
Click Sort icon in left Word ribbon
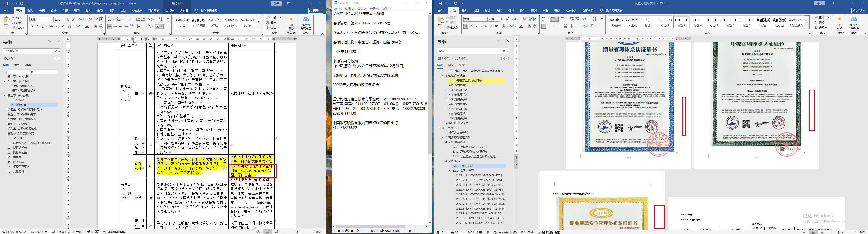pyautogui.click(x=160, y=19)
